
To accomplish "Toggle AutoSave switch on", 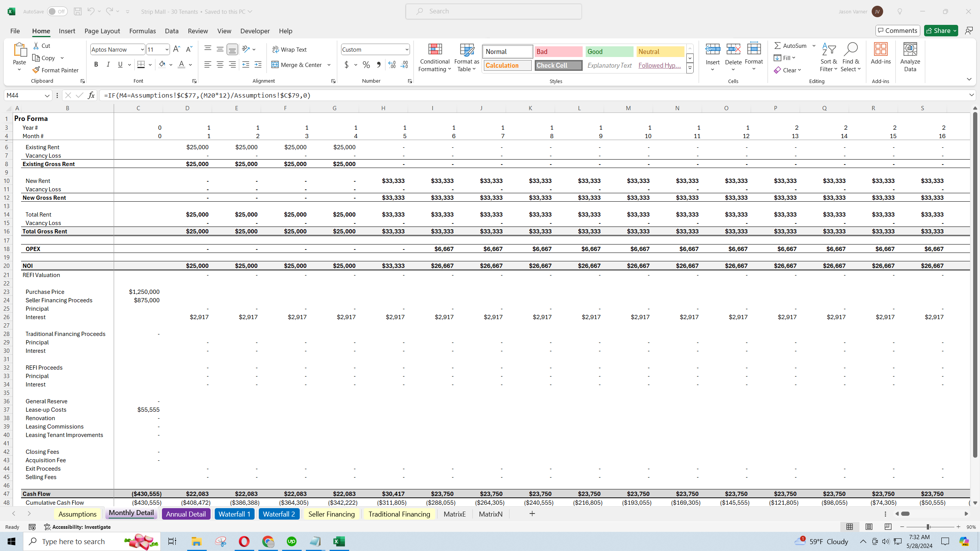I will [57, 11].
